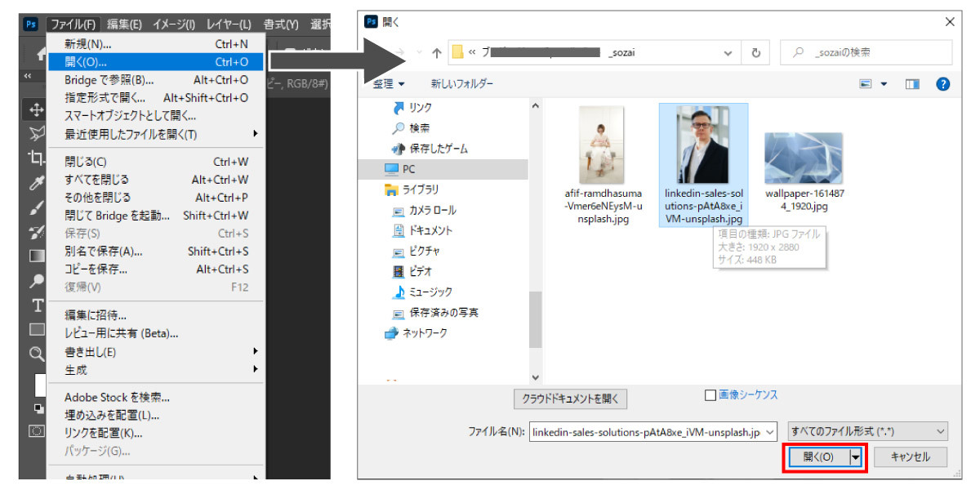Expand view options dropdown arrow

click(884, 83)
